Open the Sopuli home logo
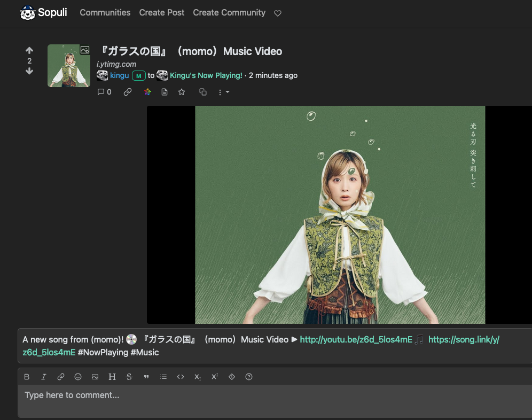 43,13
